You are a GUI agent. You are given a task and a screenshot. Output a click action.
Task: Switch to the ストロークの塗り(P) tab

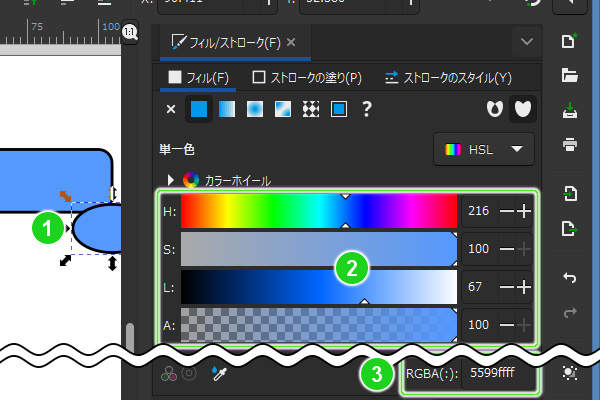coord(307,78)
